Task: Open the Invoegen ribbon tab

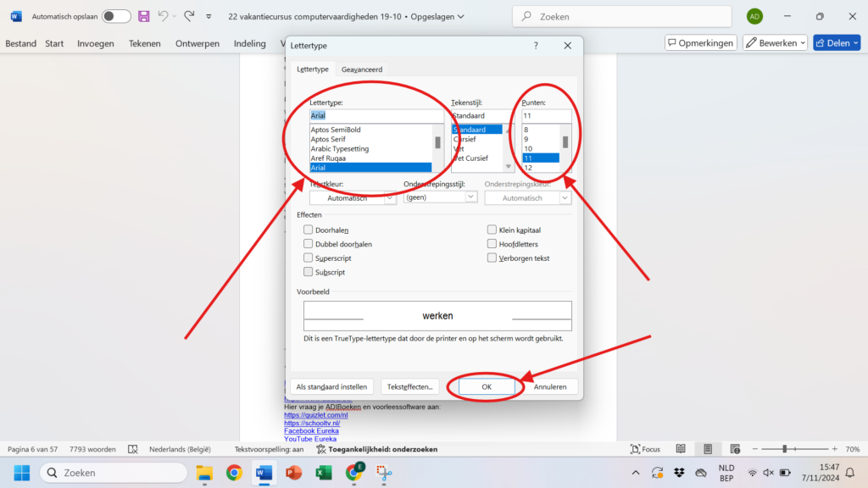Action: pos(95,43)
